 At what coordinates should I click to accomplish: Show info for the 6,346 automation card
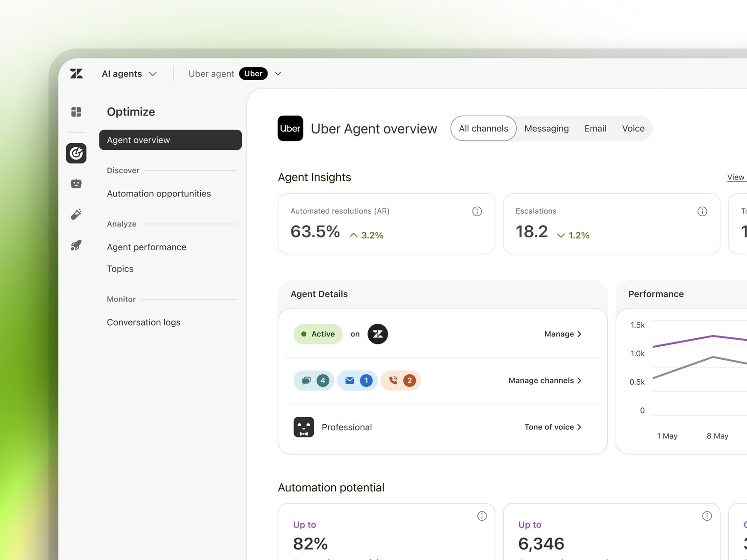(x=707, y=516)
